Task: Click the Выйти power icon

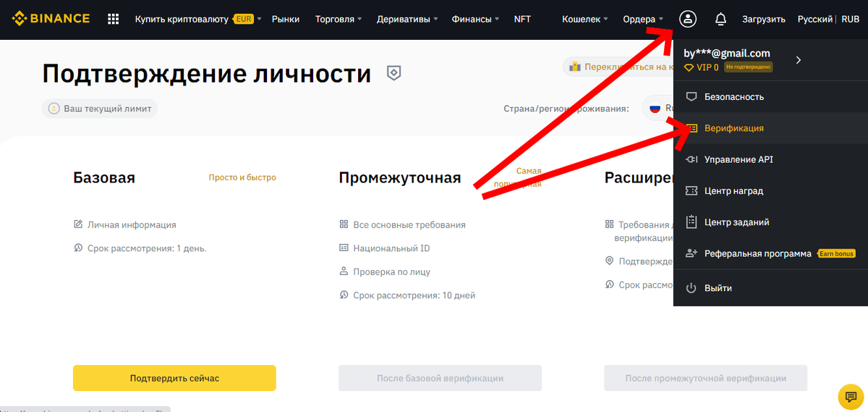Action: 691,288
